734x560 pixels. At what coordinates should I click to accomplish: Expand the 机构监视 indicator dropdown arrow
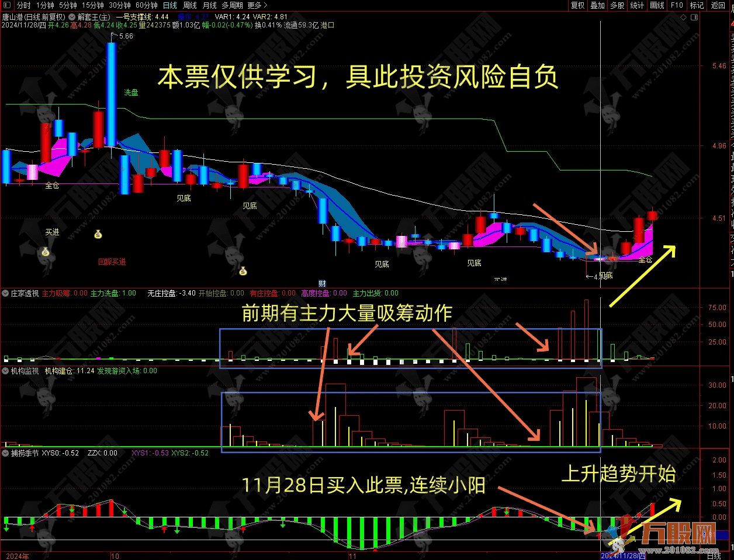(6, 371)
